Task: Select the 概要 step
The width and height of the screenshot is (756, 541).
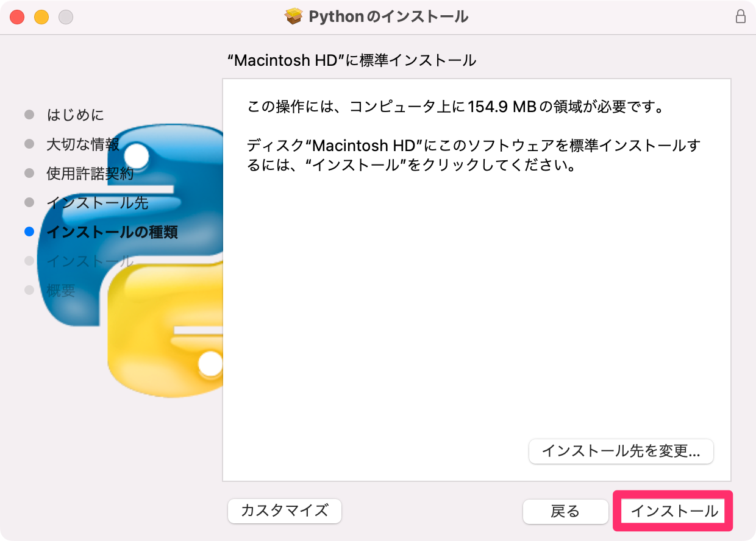Action: [x=61, y=291]
